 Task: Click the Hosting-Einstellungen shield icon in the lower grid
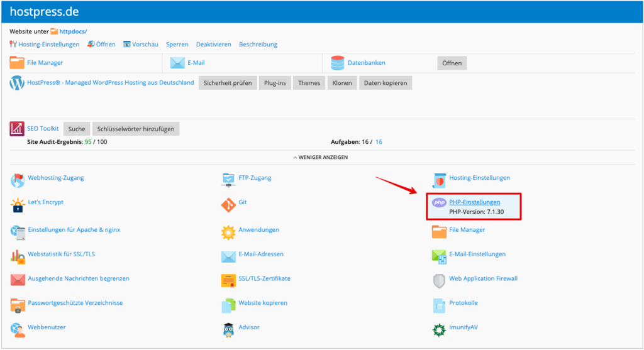(x=439, y=180)
